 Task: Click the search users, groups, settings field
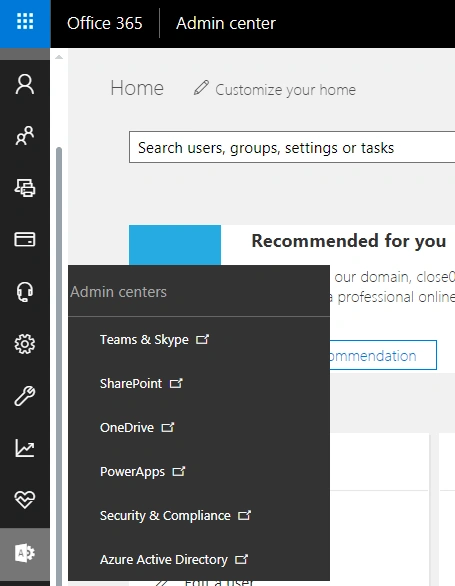(x=292, y=147)
